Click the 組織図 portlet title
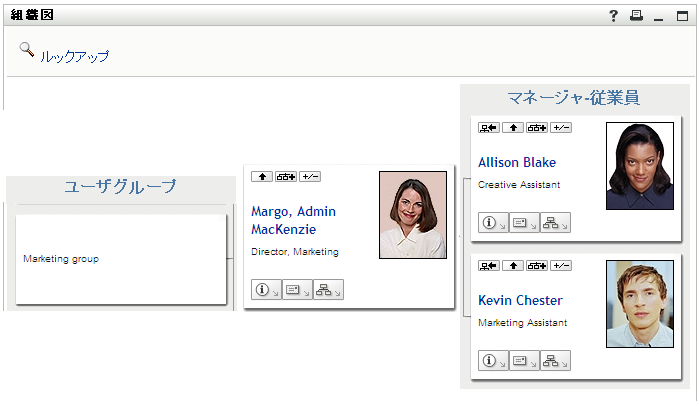Image resolution: width=699 pixels, height=406 pixels. click(32, 15)
